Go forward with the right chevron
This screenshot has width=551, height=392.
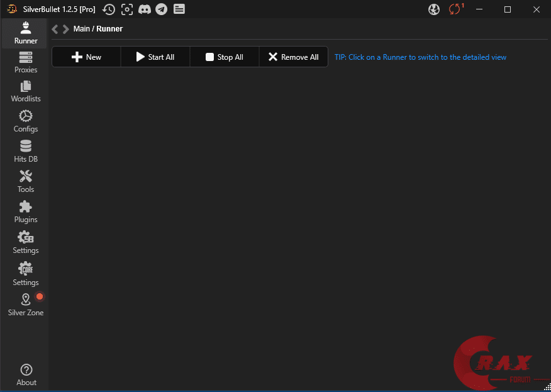point(65,29)
